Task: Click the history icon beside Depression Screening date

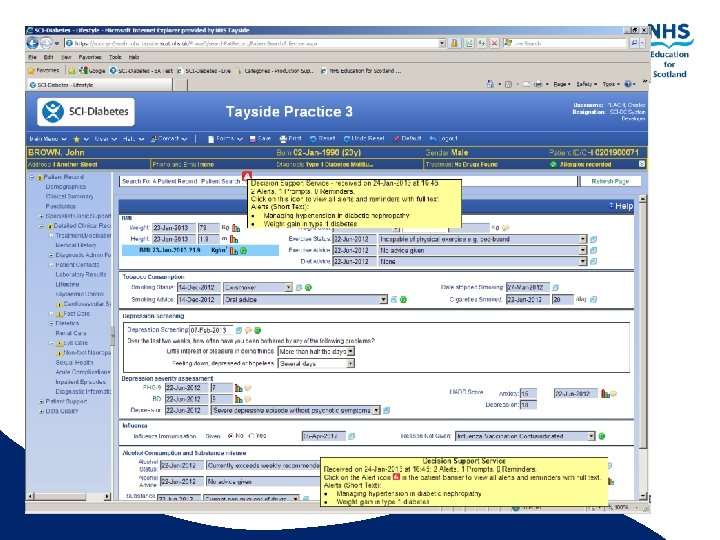Action: (x=239, y=330)
